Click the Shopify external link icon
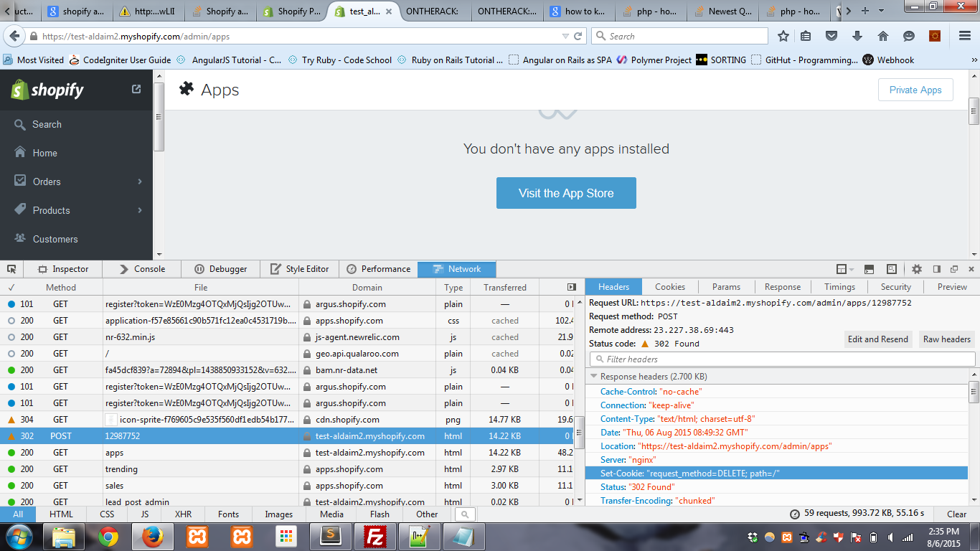Screen dimensions: 980x551 [x=136, y=90]
